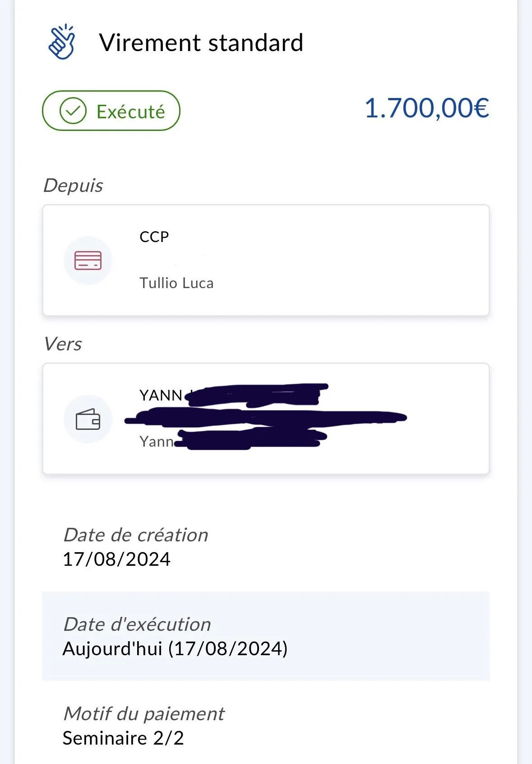Tap the 1.700,00€ amount

426,108
